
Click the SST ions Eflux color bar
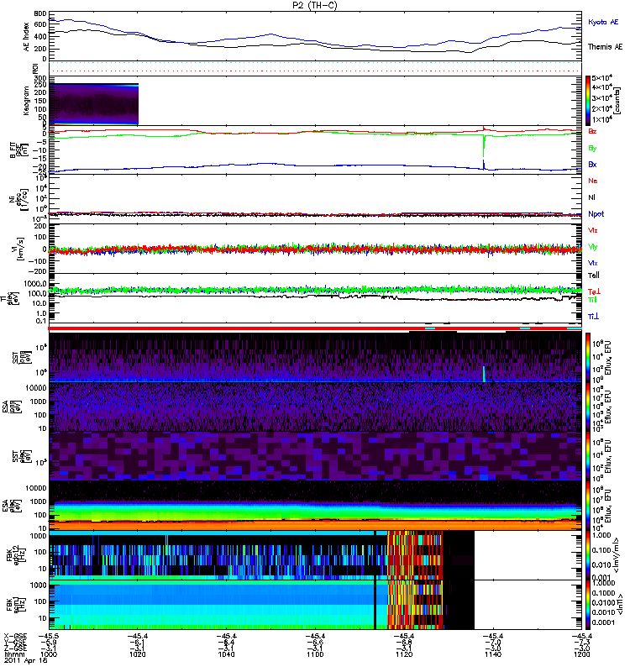pyautogui.click(x=588, y=358)
